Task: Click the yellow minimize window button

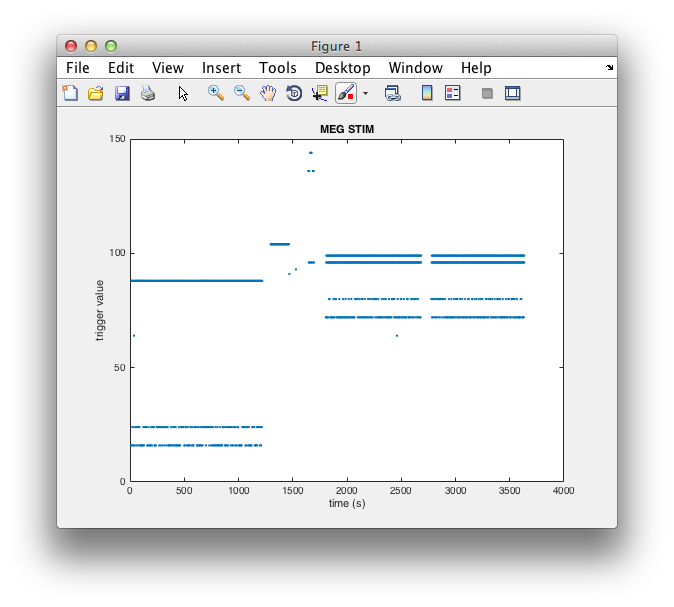Action: pyautogui.click(x=91, y=46)
